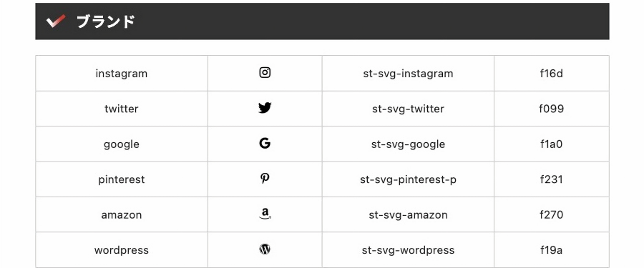
Task: Click the st-svg-amazon class name cell
Action: coord(408,214)
